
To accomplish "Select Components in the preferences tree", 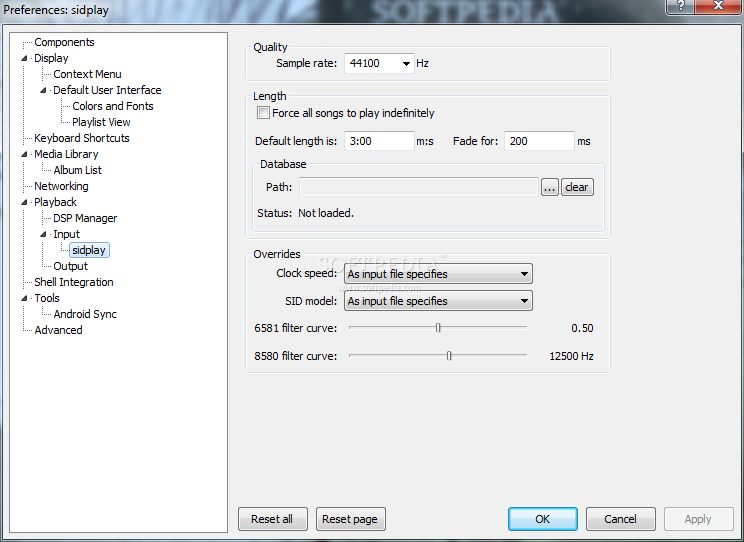I will point(64,42).
